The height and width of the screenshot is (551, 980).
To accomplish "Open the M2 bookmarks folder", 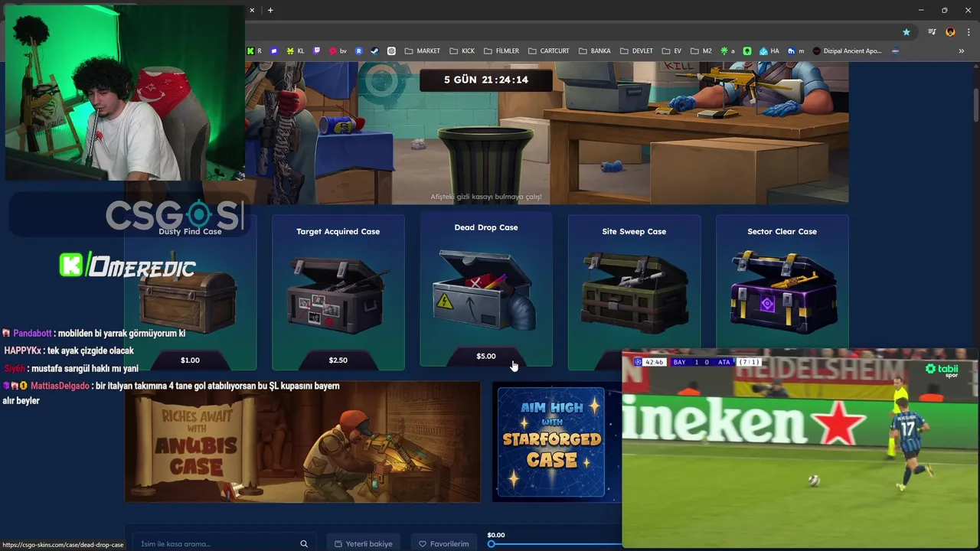I will pos(701,51).
